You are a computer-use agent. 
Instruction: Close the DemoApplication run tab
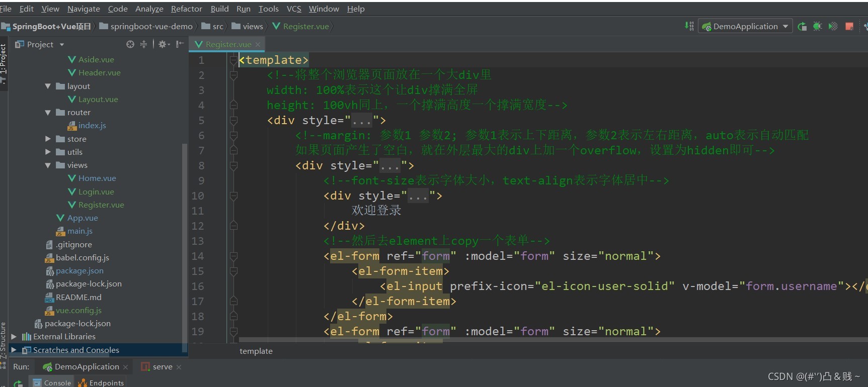pos(125,367)
